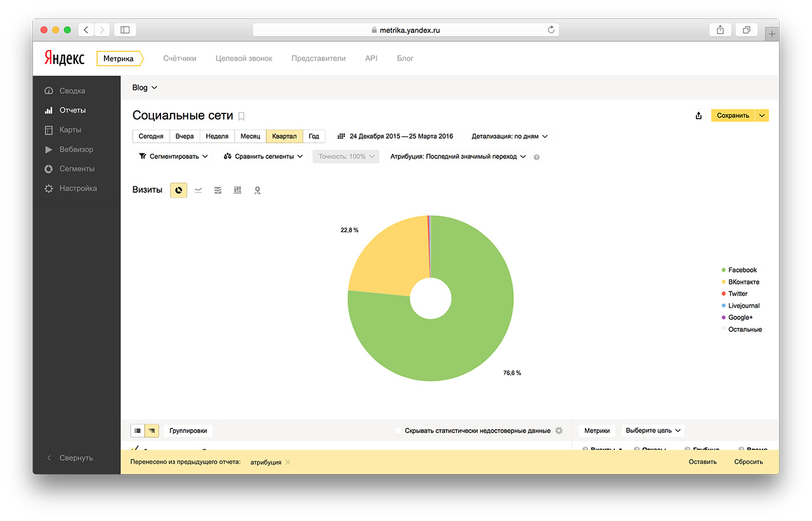Toggle Facebook series in chart legend

click(x=742, y=270)
